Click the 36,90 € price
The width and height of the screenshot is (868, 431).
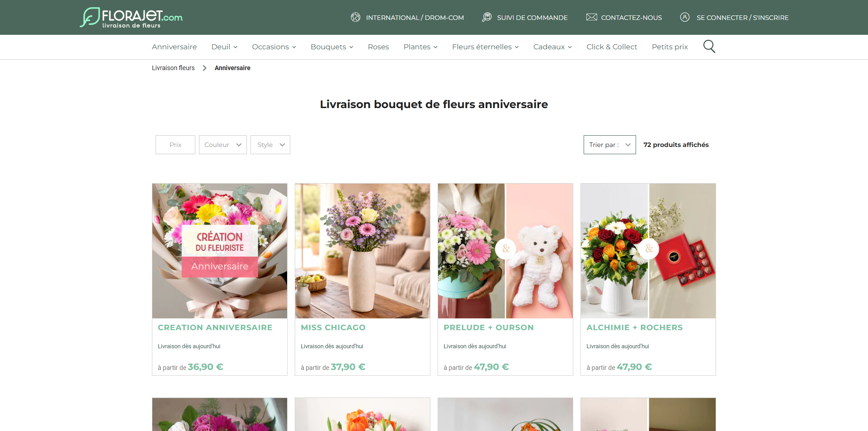tap(206, 367)
